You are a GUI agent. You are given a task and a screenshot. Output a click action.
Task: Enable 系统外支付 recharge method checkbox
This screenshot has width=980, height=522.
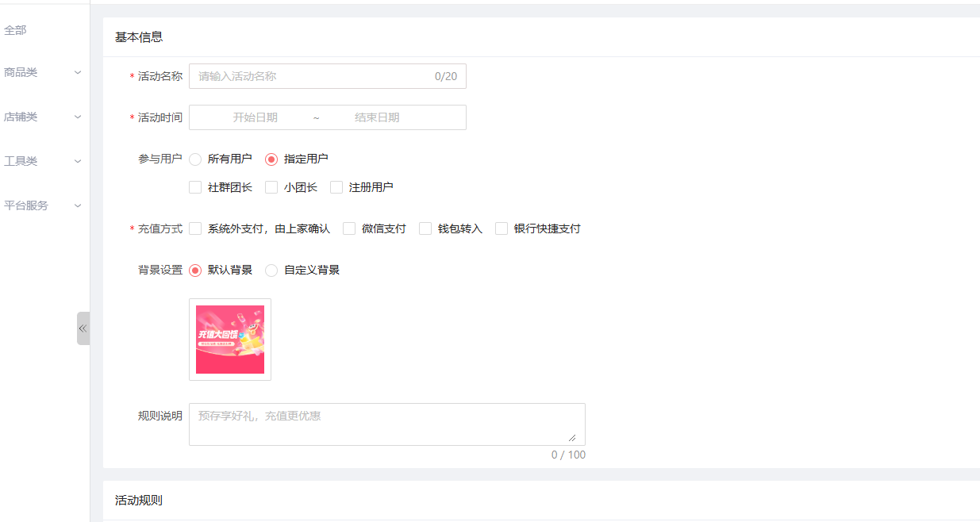point(195,229)
